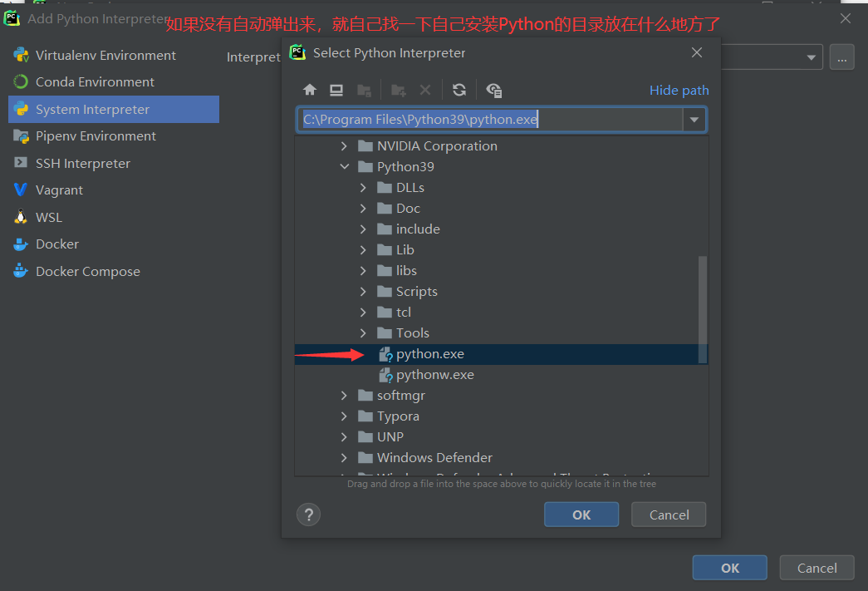868x591 pixels.
Task: Cancel the Select Python Interpreter dialog
Action: point(669,515)
